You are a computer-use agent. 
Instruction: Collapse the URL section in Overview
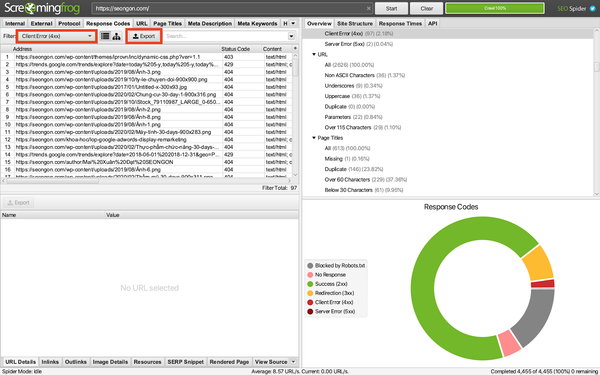[314, 54]
